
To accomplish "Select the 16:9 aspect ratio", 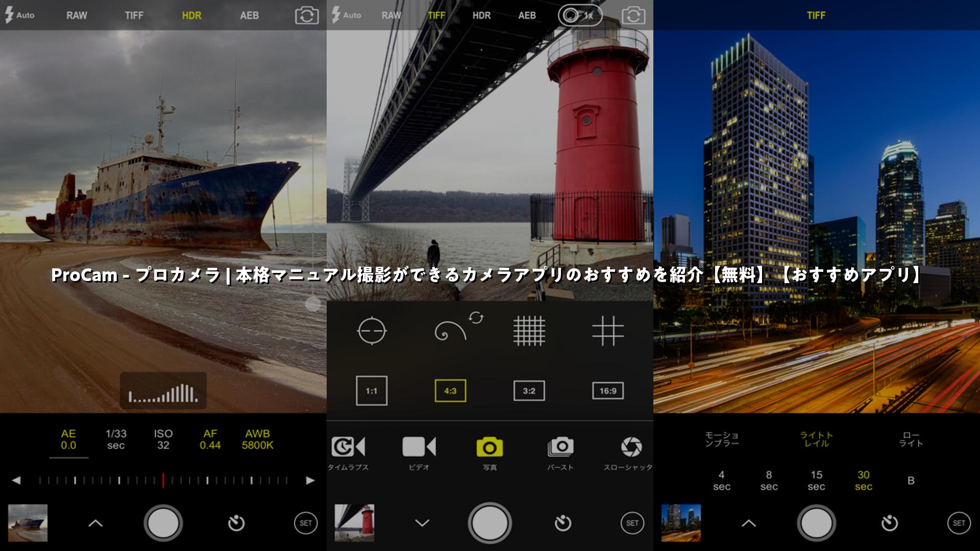I will pos(608,391).
